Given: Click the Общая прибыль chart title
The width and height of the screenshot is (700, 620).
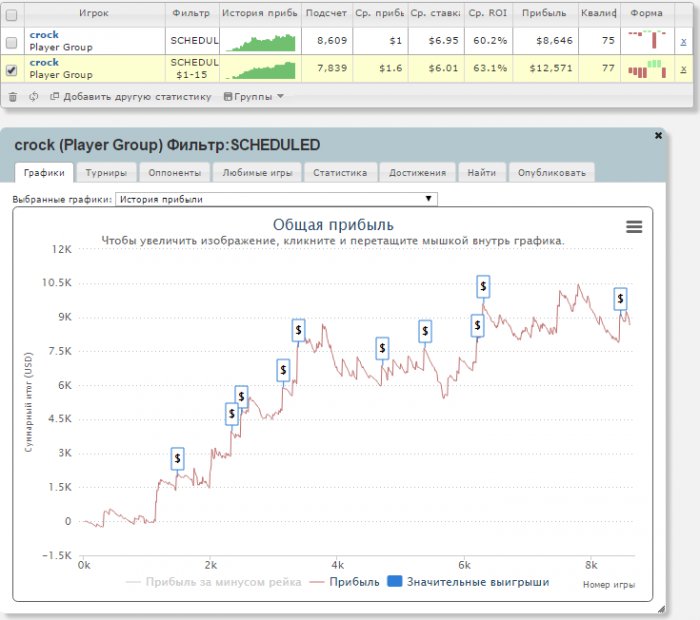Looking at the screenshot, I should click(x=333, y=225).
